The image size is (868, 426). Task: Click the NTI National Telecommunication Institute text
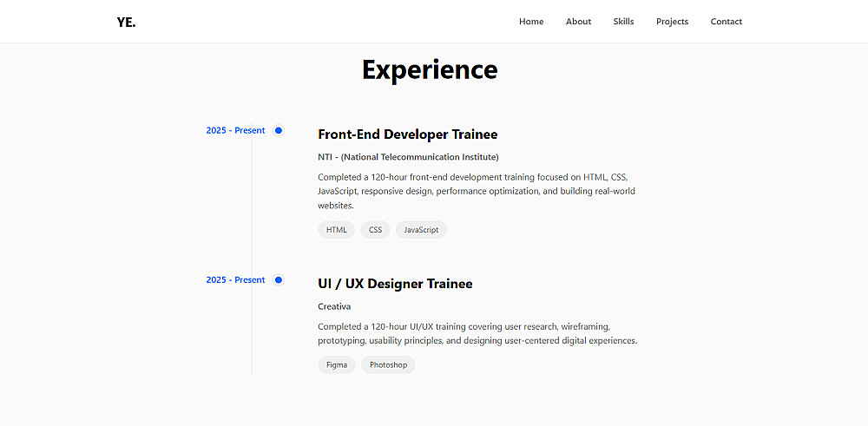point(408,157)
